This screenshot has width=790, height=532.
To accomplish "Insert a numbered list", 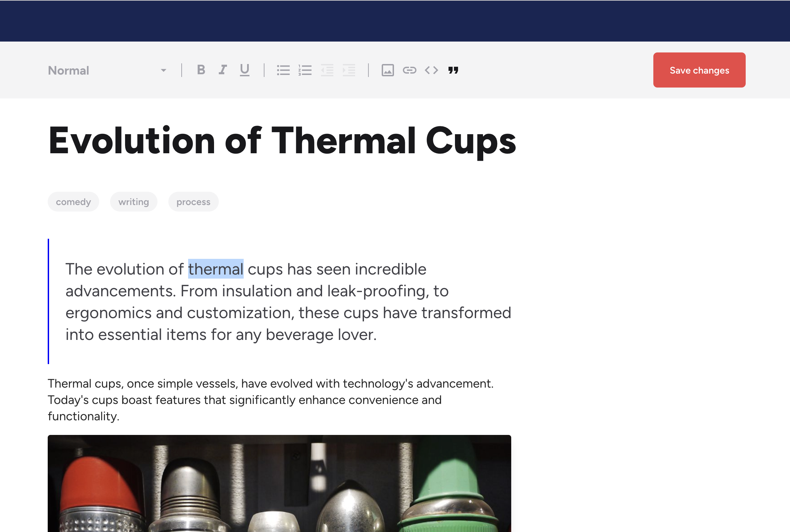I will coord(305,70).
